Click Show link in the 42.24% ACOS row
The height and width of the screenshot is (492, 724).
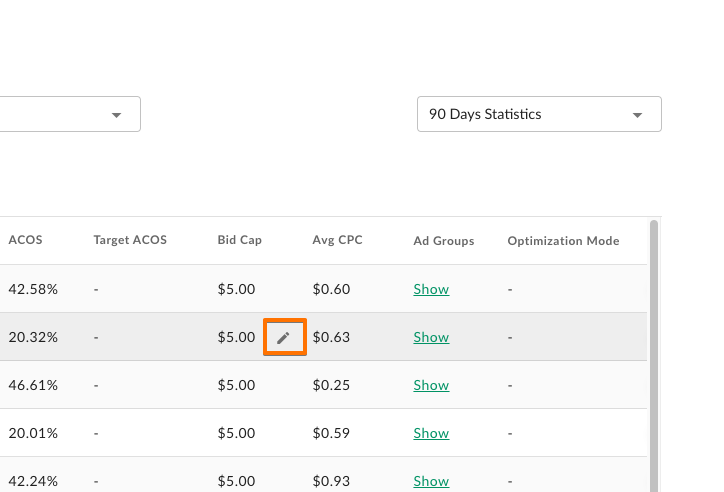point(431,481)
